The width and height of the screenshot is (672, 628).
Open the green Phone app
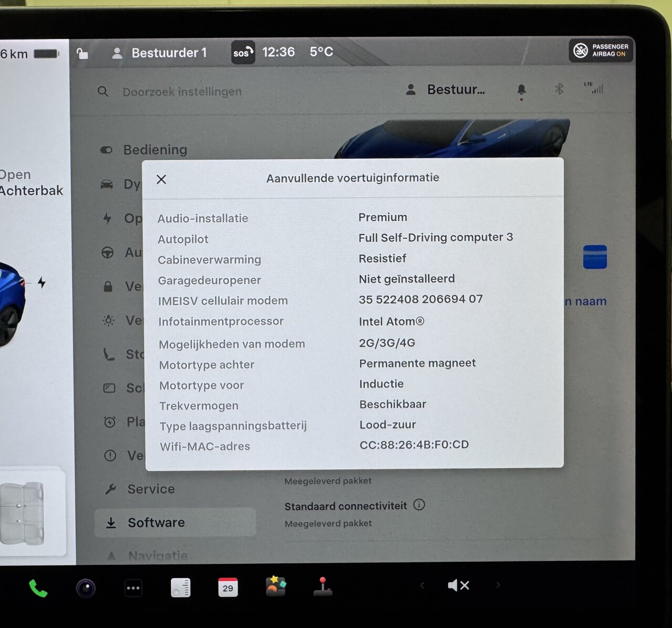click(38, 588)
